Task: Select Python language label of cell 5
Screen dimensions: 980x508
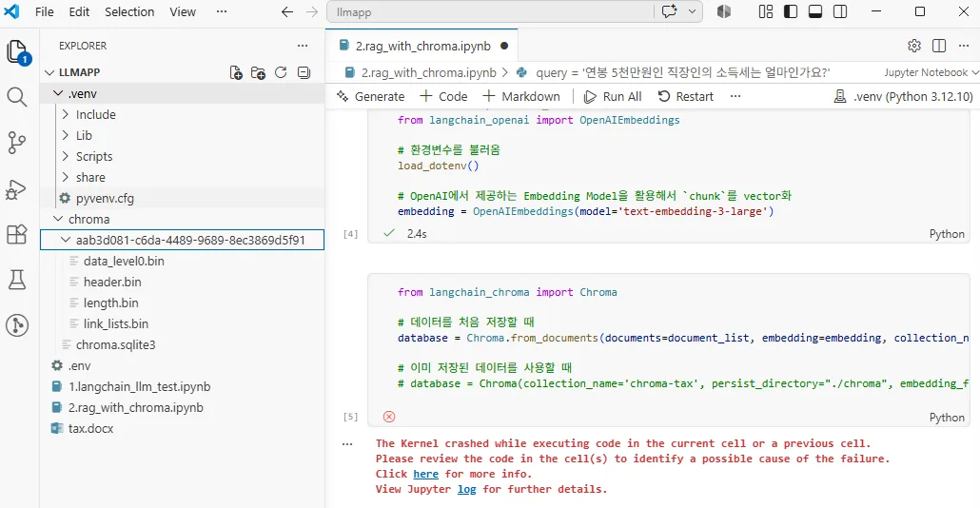Action: [x=947, y=418]
